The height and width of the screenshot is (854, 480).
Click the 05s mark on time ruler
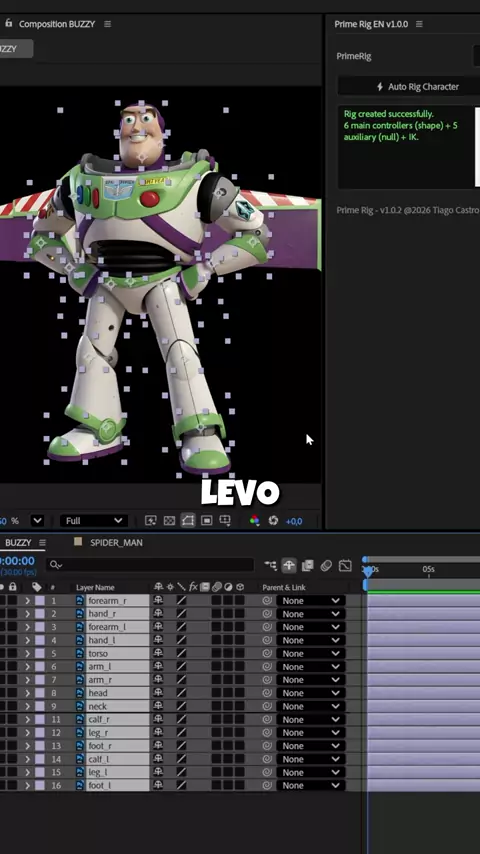(428, 569)
